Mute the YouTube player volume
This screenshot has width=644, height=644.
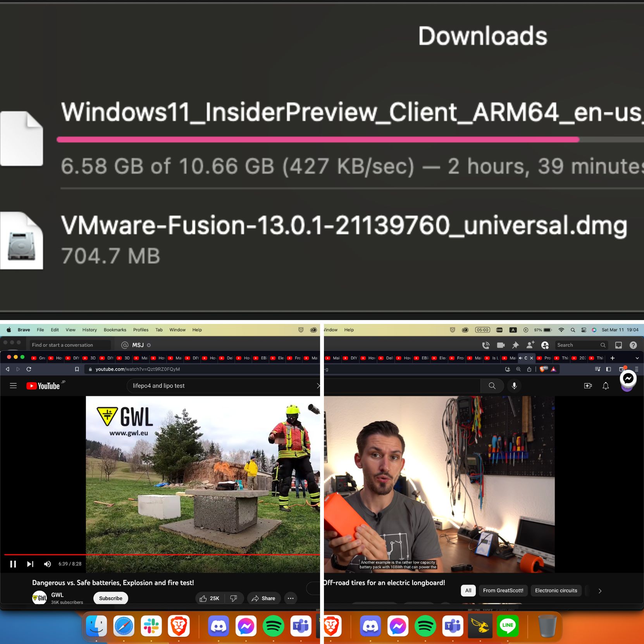[x=47, y=564]
